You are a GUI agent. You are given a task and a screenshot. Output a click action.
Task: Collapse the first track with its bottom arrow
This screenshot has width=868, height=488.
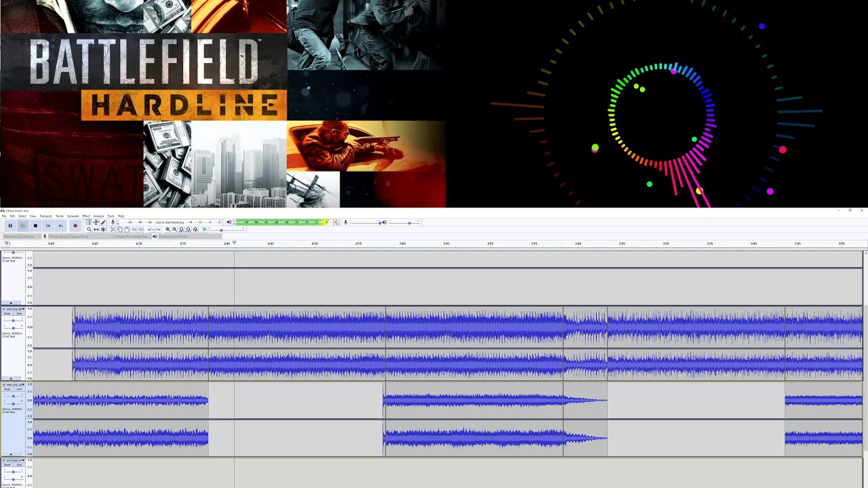11,302
